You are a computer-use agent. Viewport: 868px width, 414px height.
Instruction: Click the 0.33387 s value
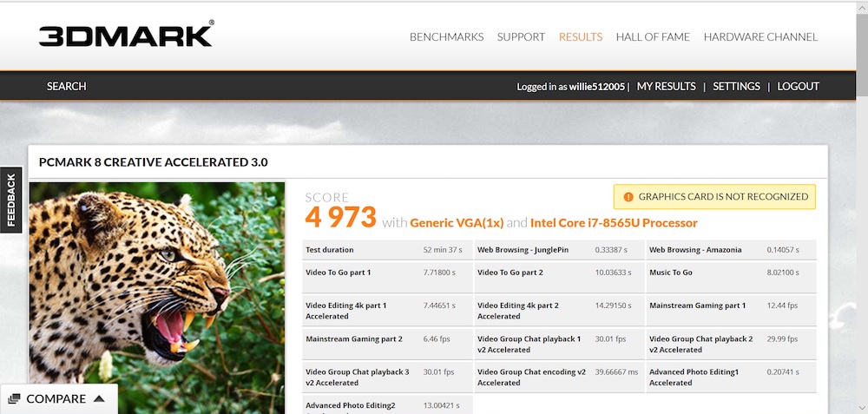click(611, 250)
